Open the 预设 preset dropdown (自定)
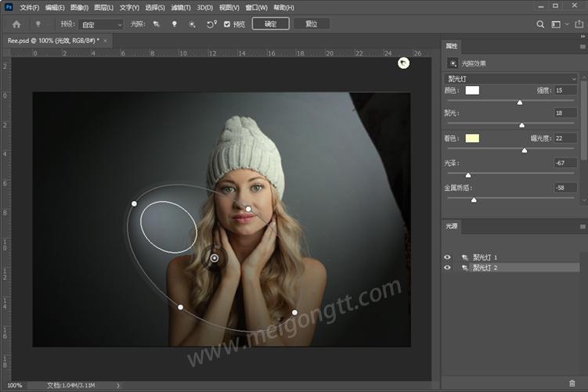 pyautogui.click(x=101, y=25)
